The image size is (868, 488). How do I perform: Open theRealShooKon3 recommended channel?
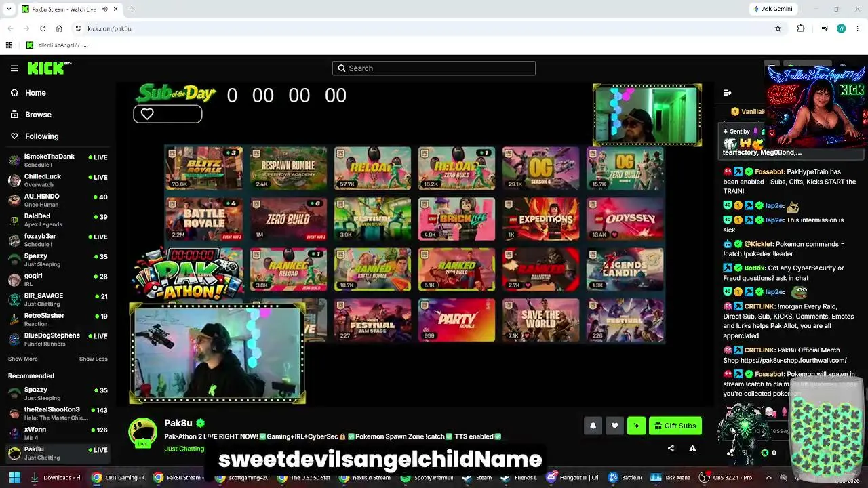pyautogui.click(x=58, y=413)
